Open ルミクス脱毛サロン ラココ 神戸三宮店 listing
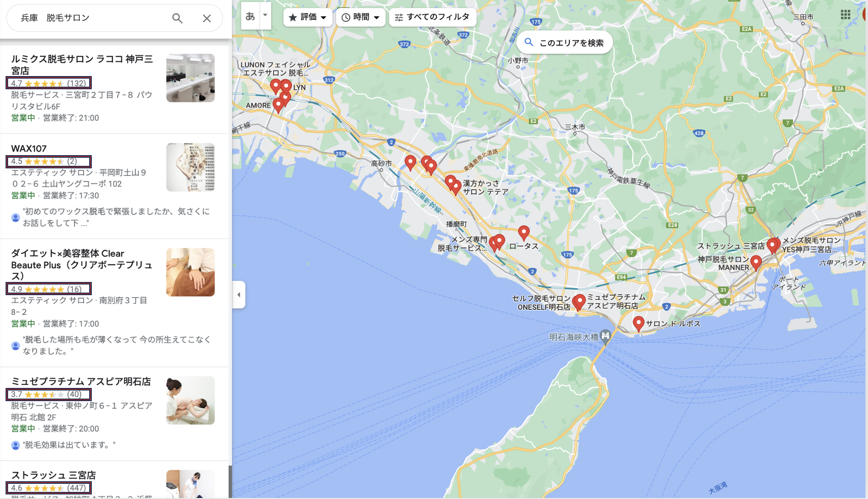The image size is (868, 499). [82, 65]
